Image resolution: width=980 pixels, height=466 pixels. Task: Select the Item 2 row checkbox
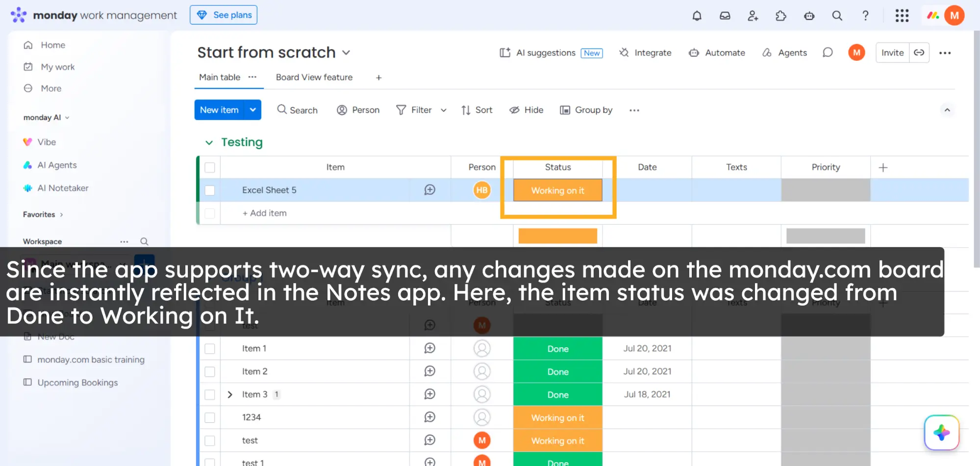[210, 372]
